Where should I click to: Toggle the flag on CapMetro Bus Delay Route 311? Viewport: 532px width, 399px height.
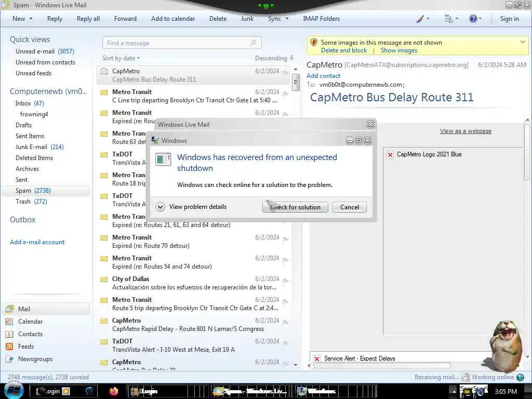[286, 73]
